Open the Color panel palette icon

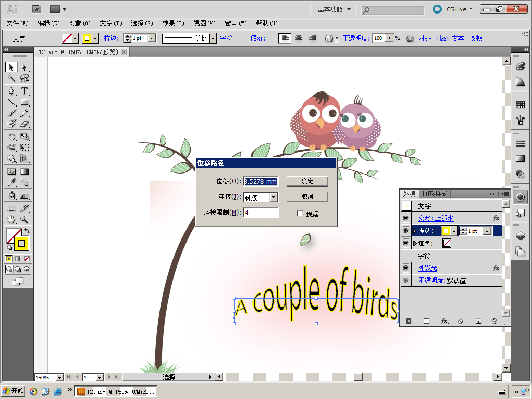point(520,66)
